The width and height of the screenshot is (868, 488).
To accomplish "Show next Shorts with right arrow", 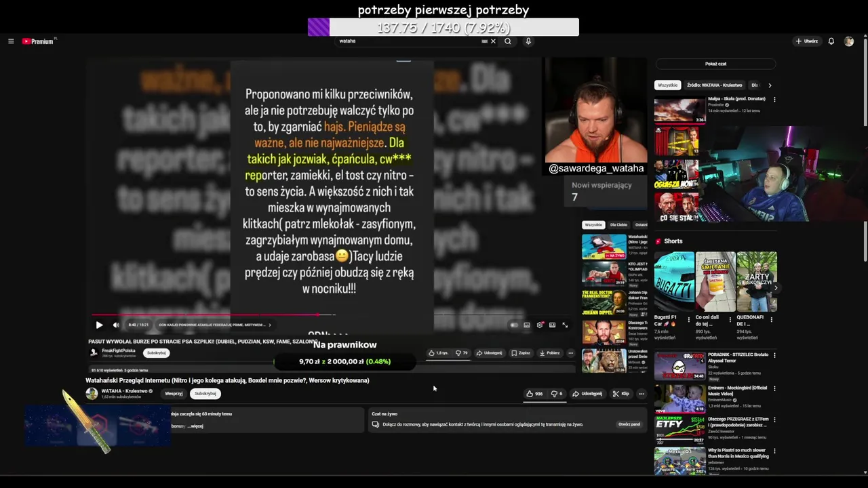I will click(x=775, y=288).
